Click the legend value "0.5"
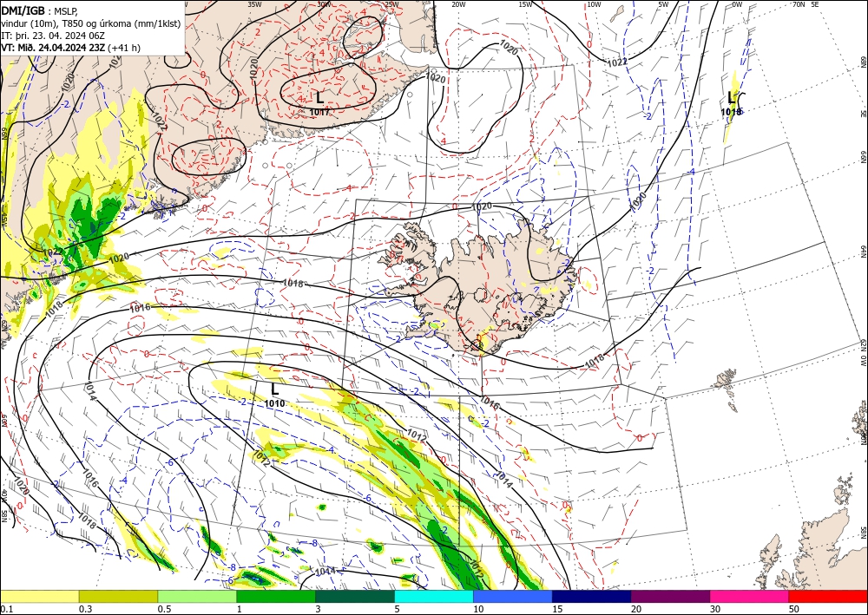Screen dimensions: 868x615 164,609
